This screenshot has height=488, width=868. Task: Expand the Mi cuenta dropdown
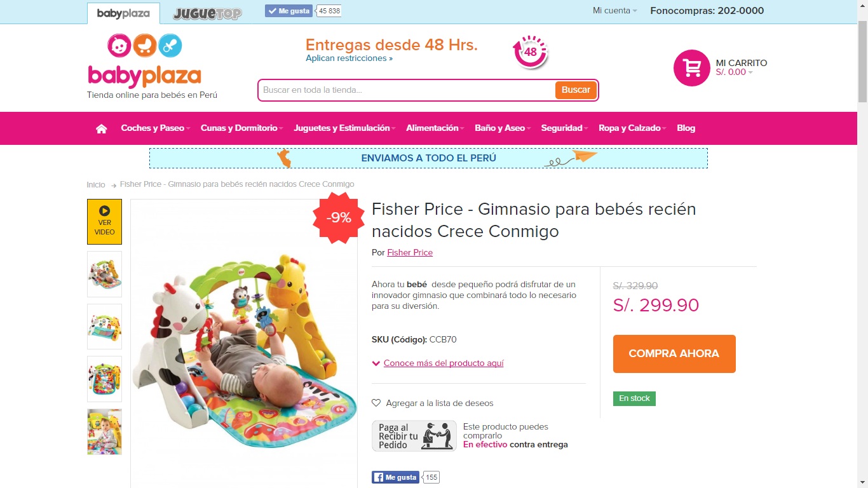[x=614, y=10]
